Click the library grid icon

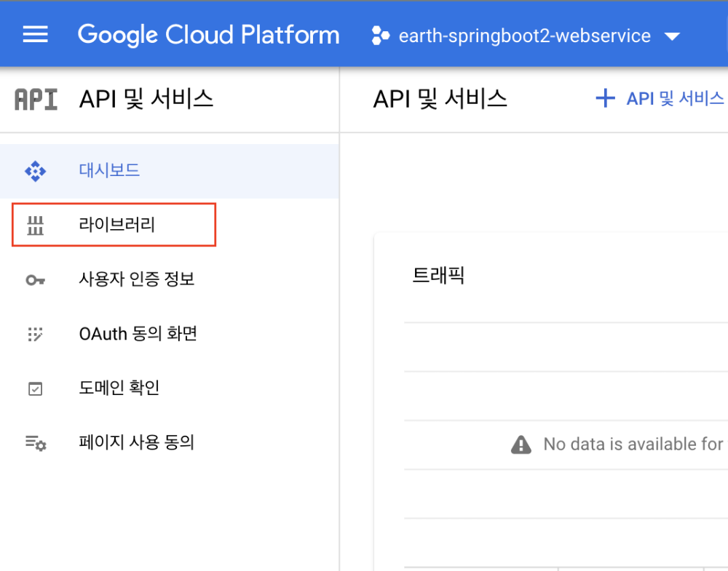click(x=35, y=225)
